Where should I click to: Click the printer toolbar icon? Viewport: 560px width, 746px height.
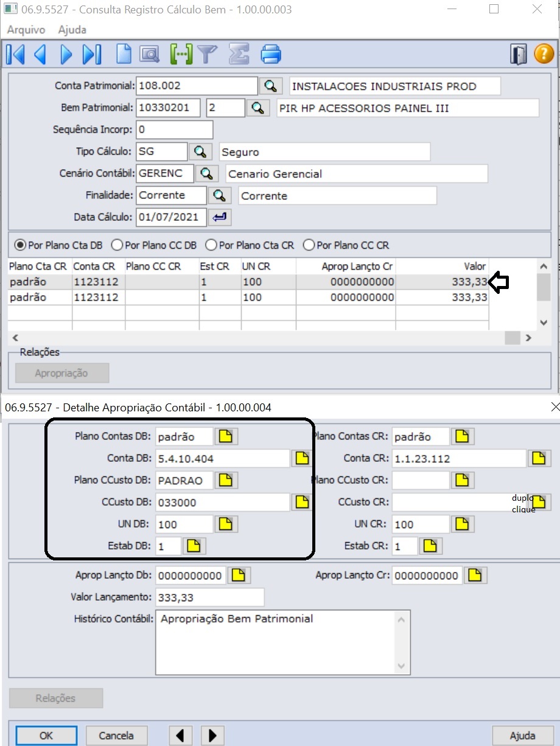(x=271, y=55)
